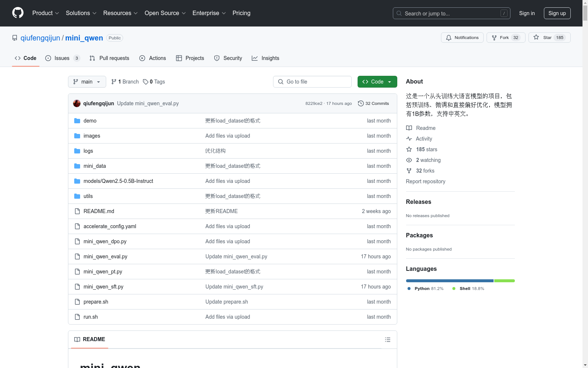588x368 pixels.
Task: Open the Pricing link
Action: (x=241, y=13)
